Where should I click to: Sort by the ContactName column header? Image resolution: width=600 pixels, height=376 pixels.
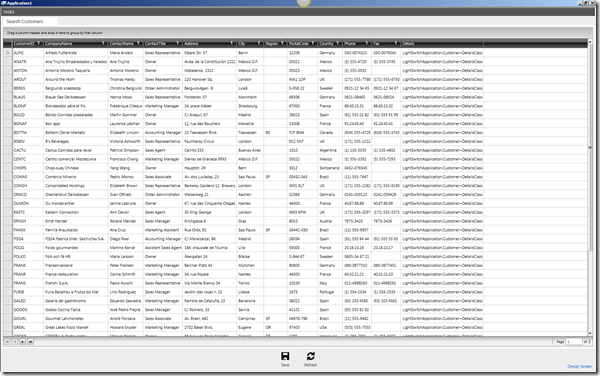pyautogui.click(x=122, y=44)
